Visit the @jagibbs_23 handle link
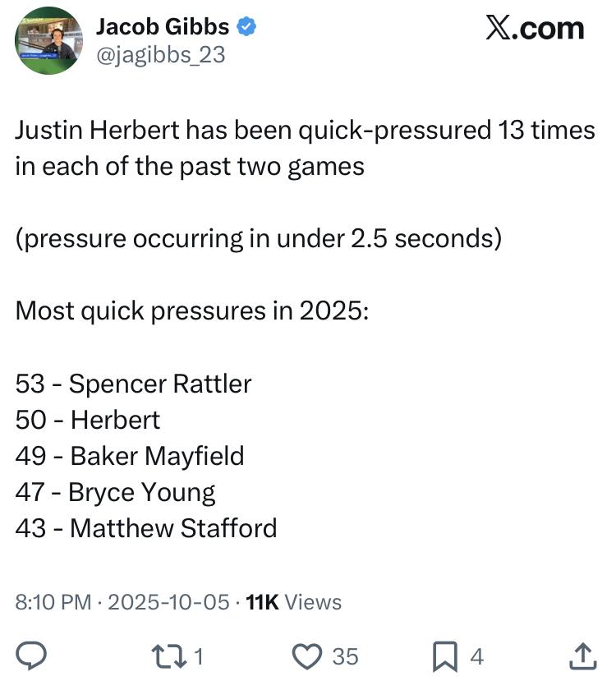The image size is (616, 690). pyautogui.click(x=160, y=54)
